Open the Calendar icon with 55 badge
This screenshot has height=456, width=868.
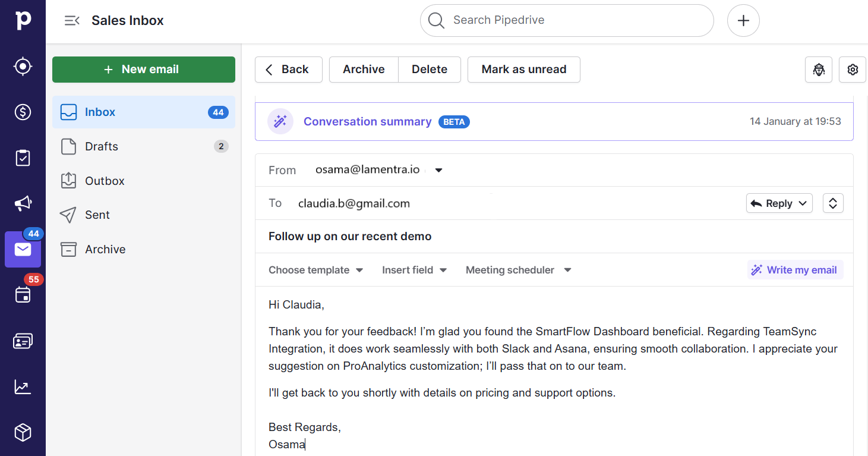[x=23, y=295]
